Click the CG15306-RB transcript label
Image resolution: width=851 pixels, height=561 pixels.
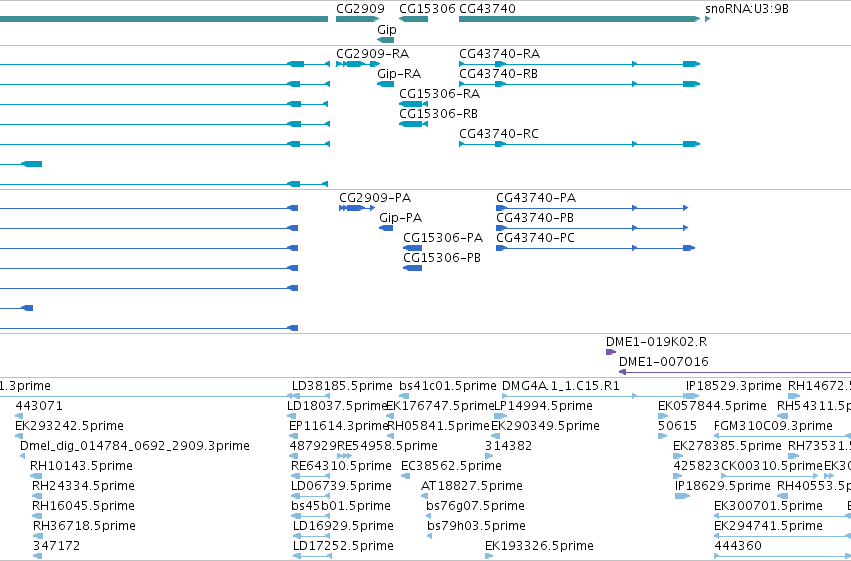439,114
